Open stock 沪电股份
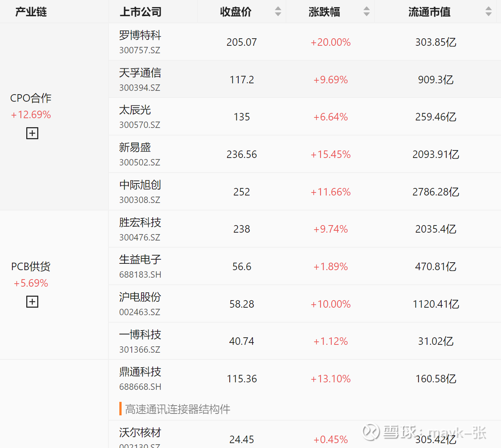Screen dimensions: 501x448 click(x=140, y=297)
